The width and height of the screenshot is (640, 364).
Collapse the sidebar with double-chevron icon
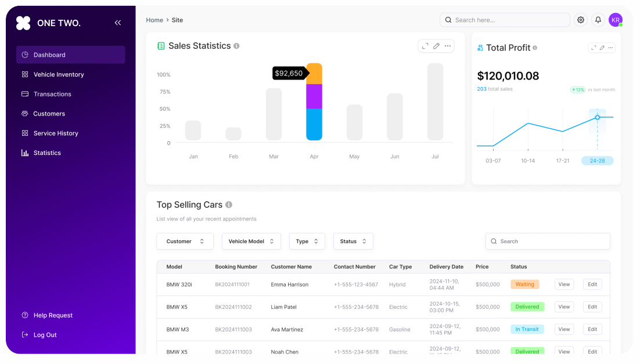[x=118, y=23]
